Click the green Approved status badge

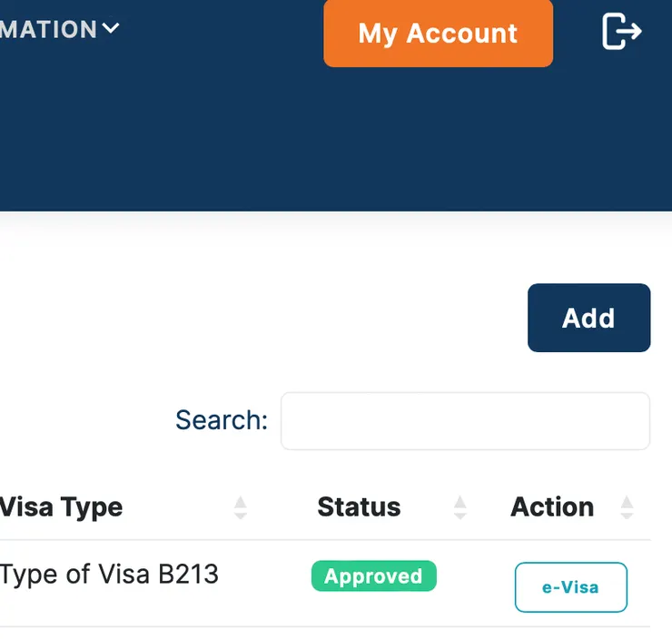click(x=373, y=576)
